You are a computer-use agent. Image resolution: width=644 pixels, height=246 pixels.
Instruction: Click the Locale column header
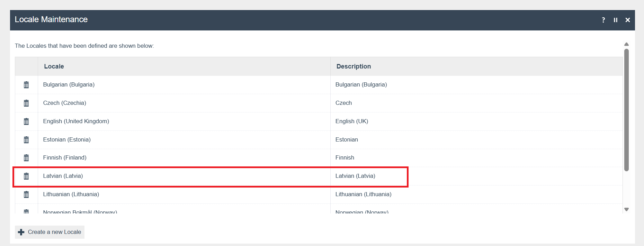[54, 66]
